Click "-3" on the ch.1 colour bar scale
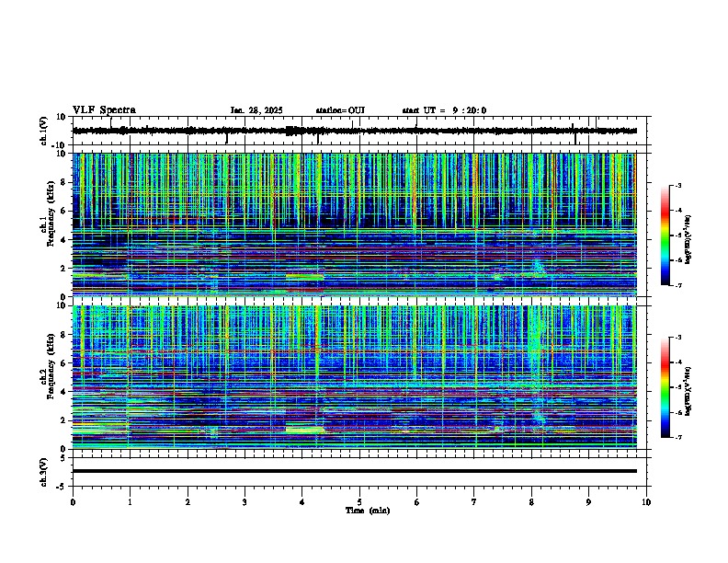Viewport: 728px width, 563px height. tap(677, 186)
